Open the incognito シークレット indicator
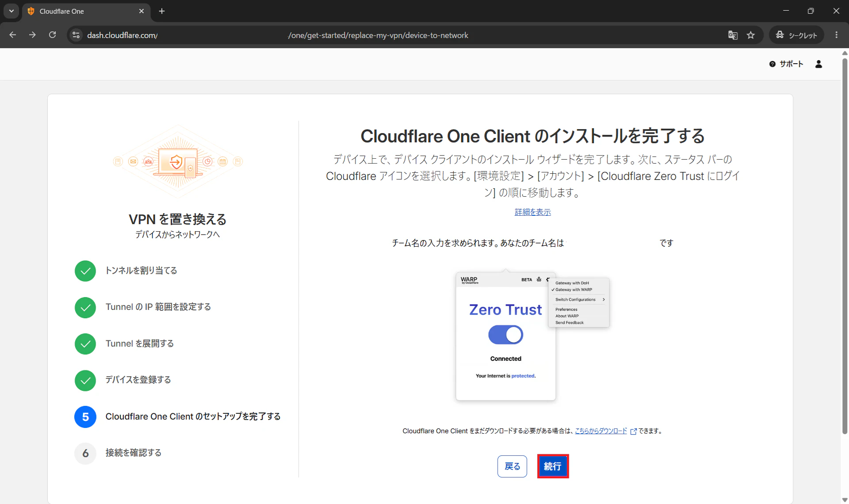This screenshot has height=504, width=849. tap(796, 35)
